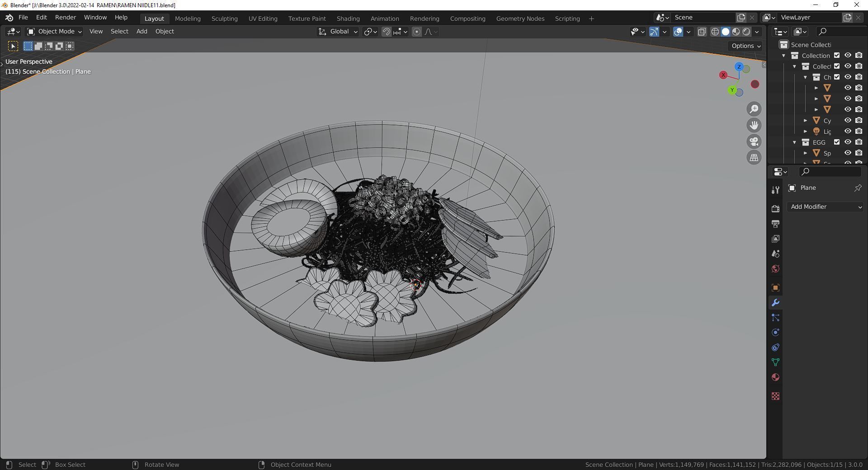Screen dimensions: 868x470
Task: Click the pin icon beside Plane
Action: click(x=858, y=188)
